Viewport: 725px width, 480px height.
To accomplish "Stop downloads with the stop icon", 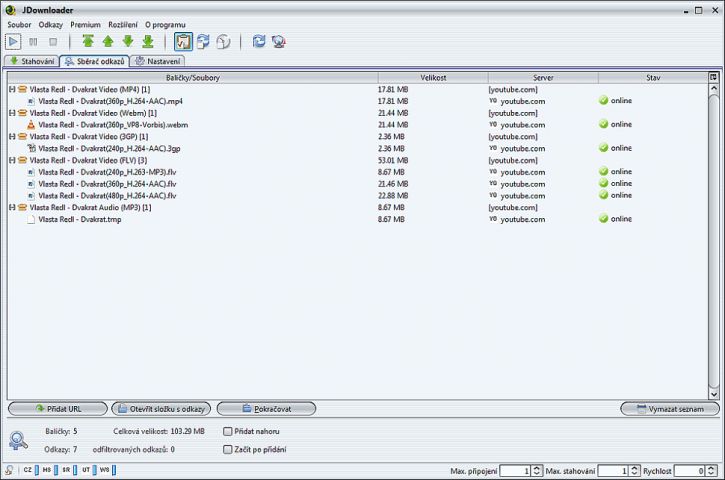I will [x=53, y=42].
